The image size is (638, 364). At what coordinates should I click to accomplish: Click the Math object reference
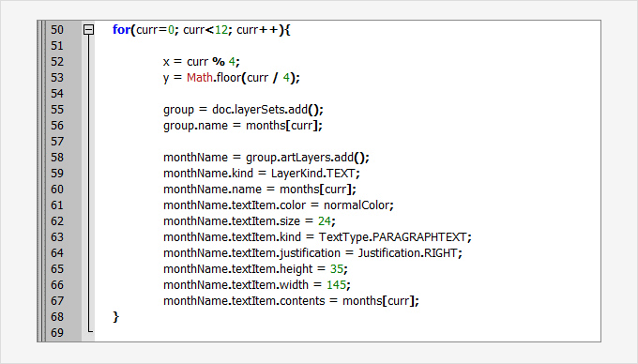199,77
